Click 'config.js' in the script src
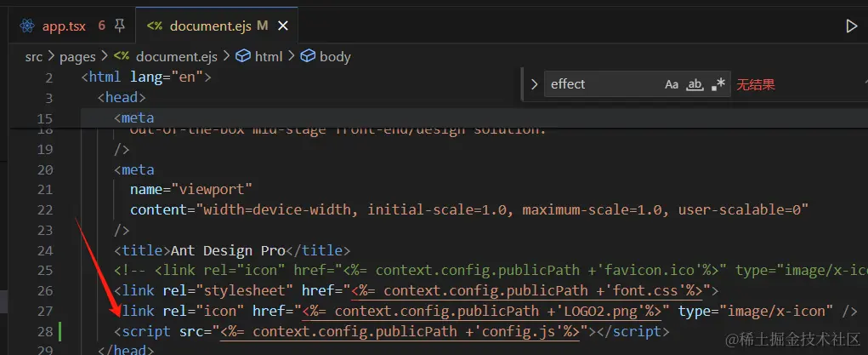 click(x=521, y=332)
